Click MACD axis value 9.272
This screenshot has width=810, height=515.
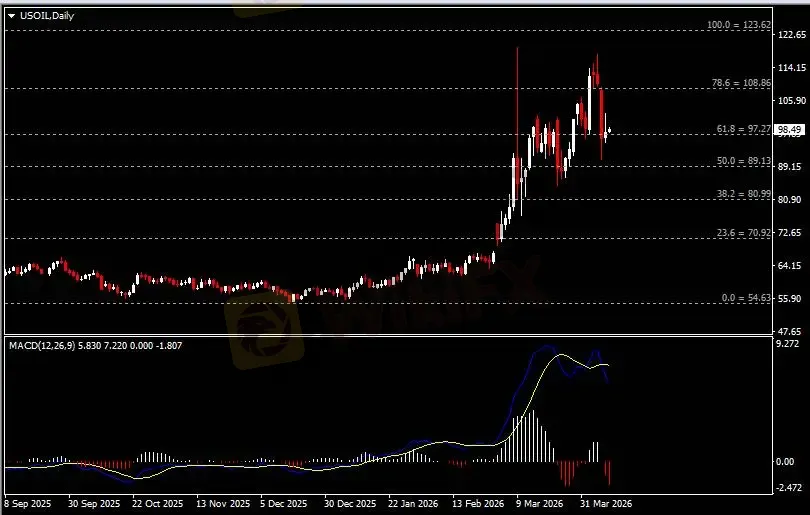coord(788,344)
